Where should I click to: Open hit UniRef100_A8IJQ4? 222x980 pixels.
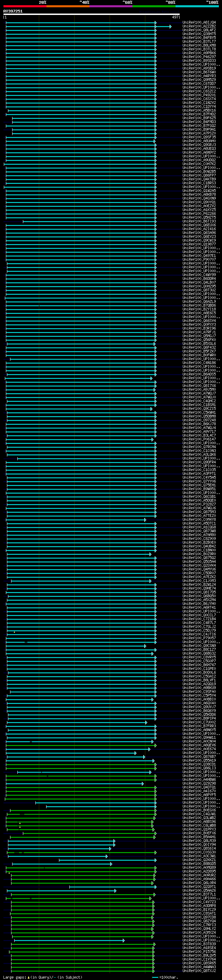199,23
